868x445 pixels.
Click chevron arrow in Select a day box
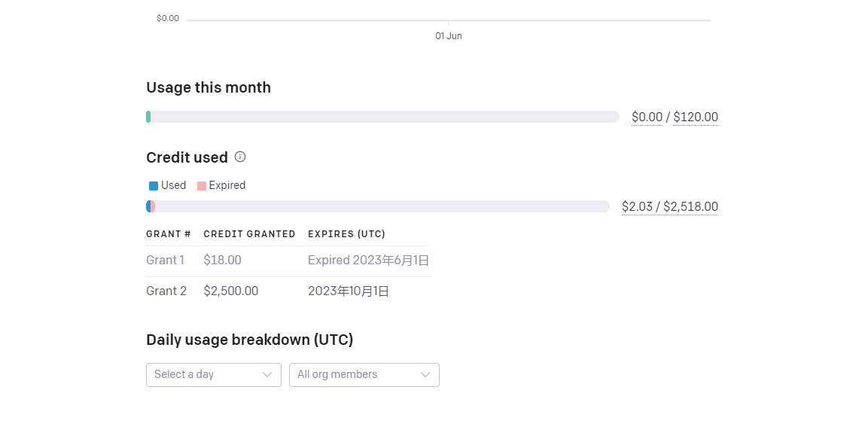coord(267,374)
